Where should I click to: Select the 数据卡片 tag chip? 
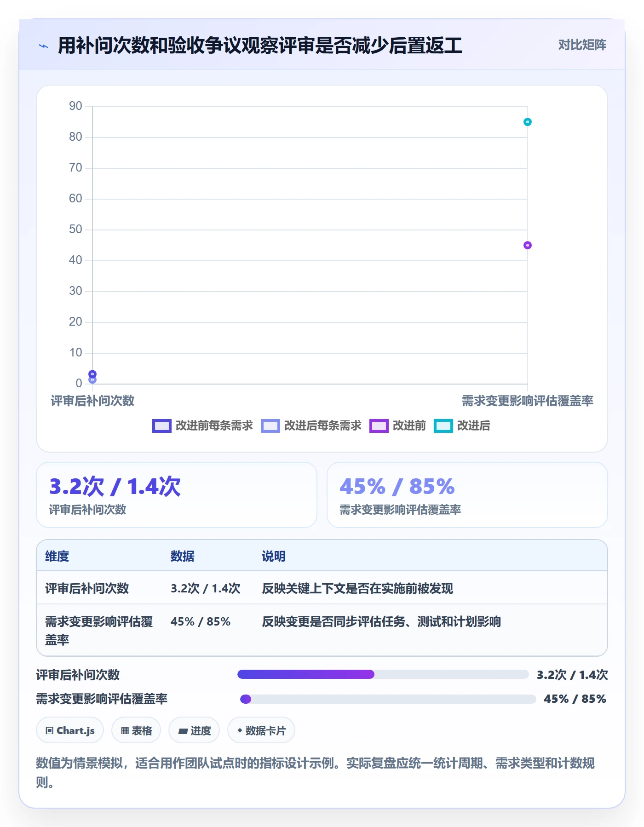[261, 730]
